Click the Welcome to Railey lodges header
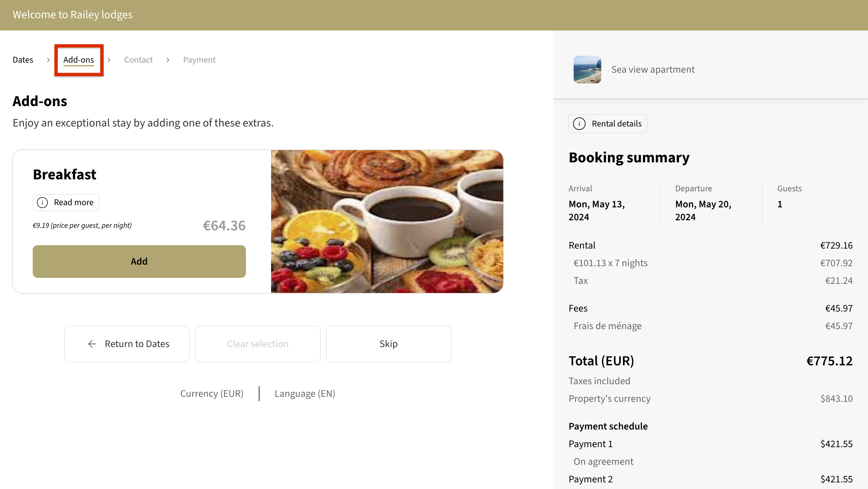This screenshot has width=868, height=489. pyautogui.click(x=72, y=14)
